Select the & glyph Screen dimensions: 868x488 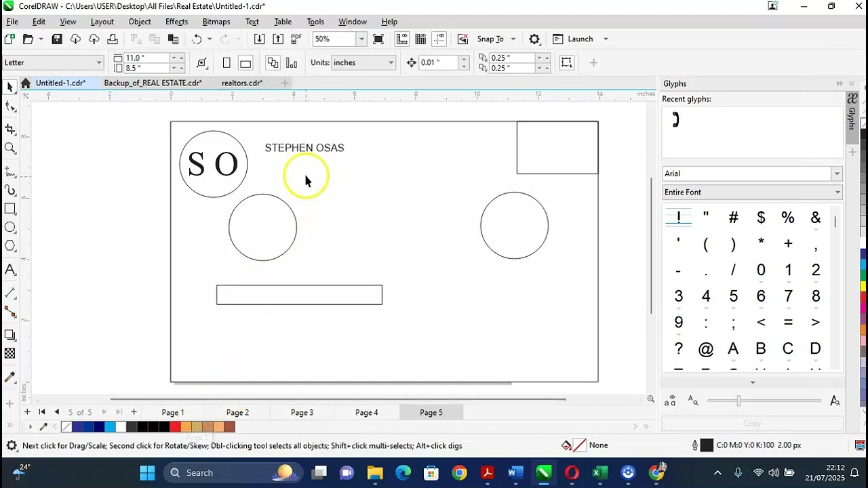[815, 218]
